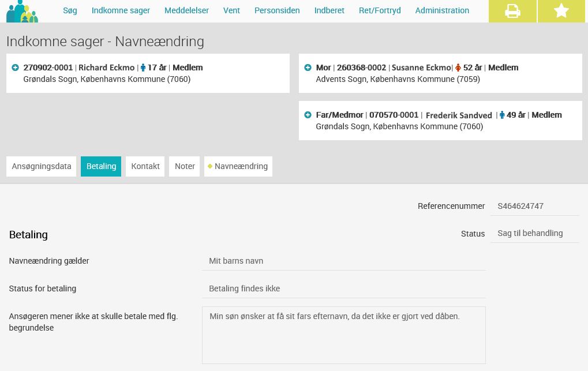The image size is (588, 371).
Task: Click the page title Indkomne sager - Navneændring
Action: click(105, 42)
